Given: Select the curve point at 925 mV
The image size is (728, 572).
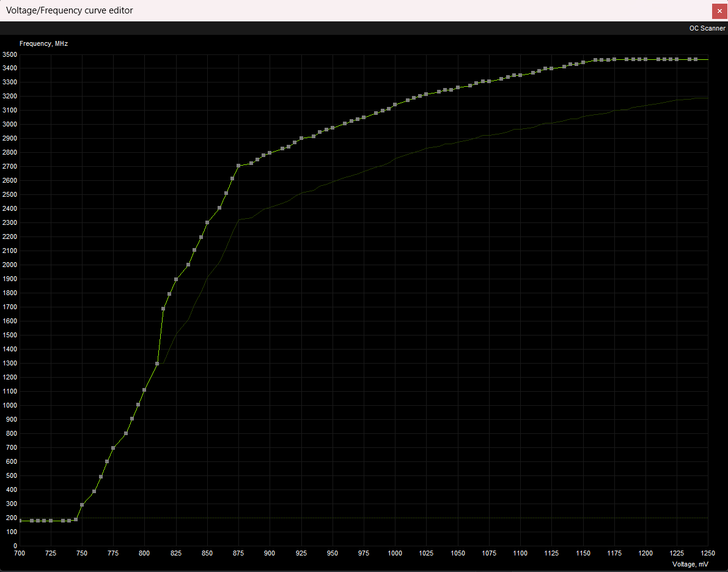Looking at the screenshot, I should coord(301,138).
